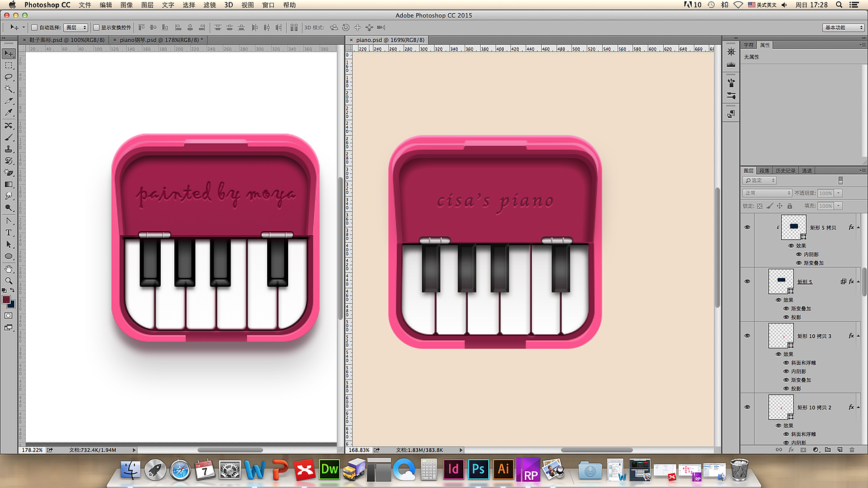This screenshot has width=868, height=488.
Task: Select the Ellipse shape tool
Action: (x=9, y=256)
